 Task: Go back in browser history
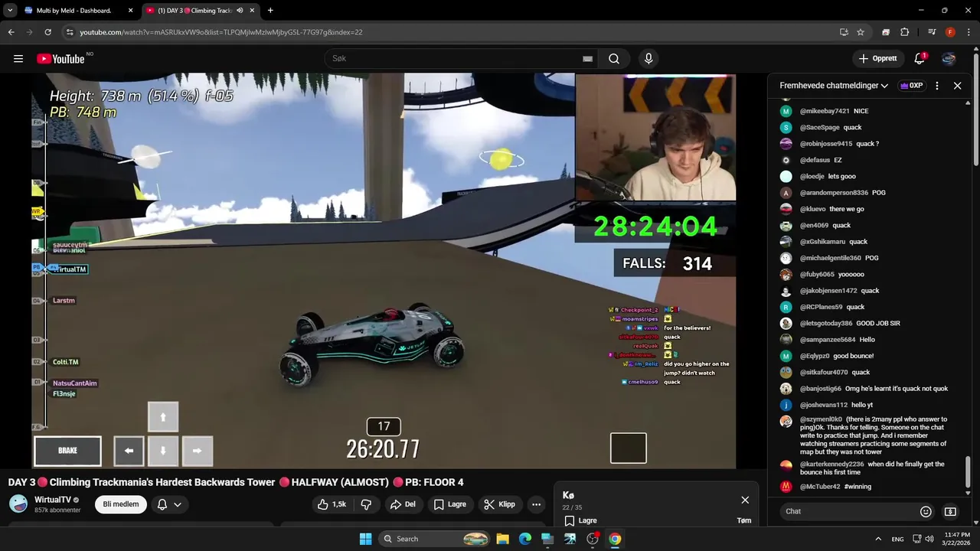[11, 32]
